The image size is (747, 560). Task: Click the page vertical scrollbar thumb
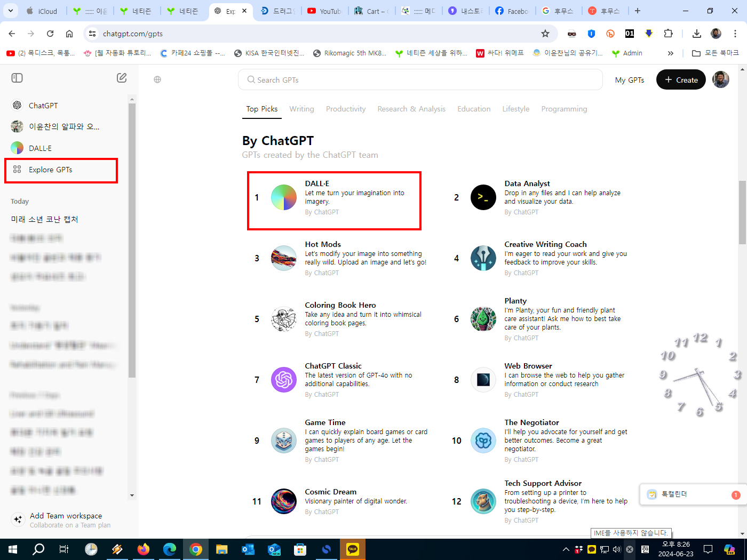(x=742, y=212)
